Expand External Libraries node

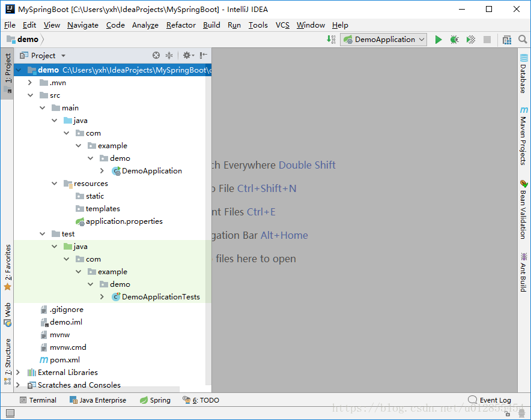click(18, 373)
